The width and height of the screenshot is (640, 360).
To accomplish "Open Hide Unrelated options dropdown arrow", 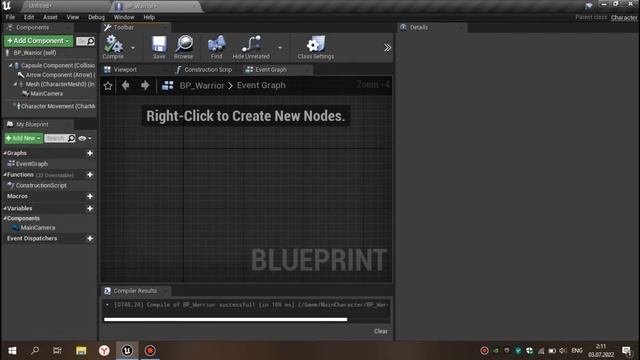I will [x=280, y=48].
